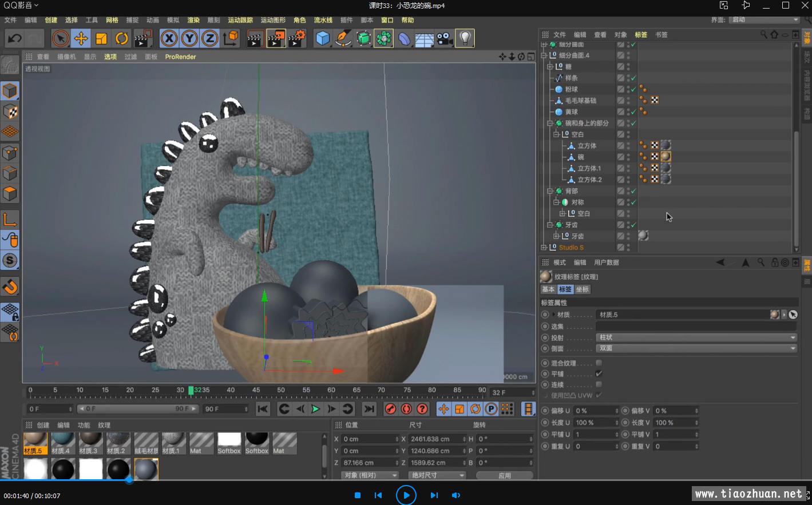Select the Live Selection tool
812x505 pixels.
coord(60,38)
